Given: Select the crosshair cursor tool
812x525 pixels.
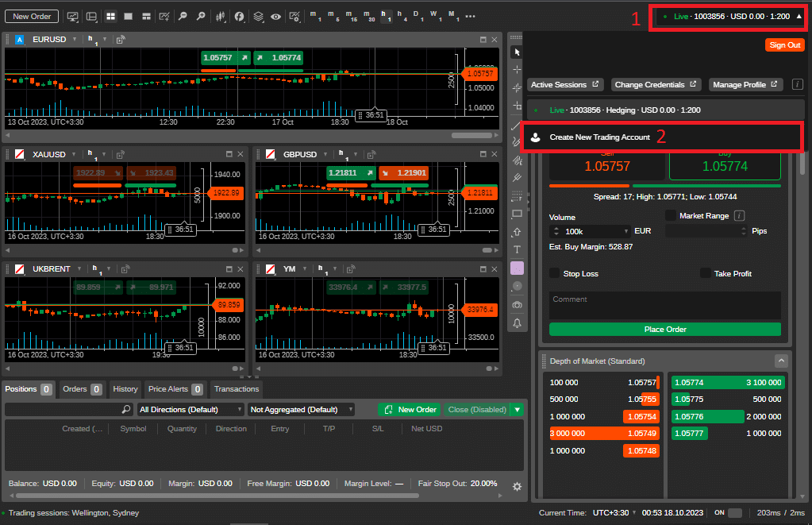Looking at the screenshot, I should coord(517,69).
